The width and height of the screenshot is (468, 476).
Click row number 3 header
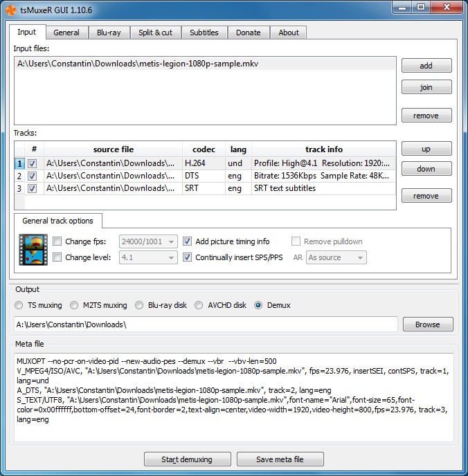[19, 188]
